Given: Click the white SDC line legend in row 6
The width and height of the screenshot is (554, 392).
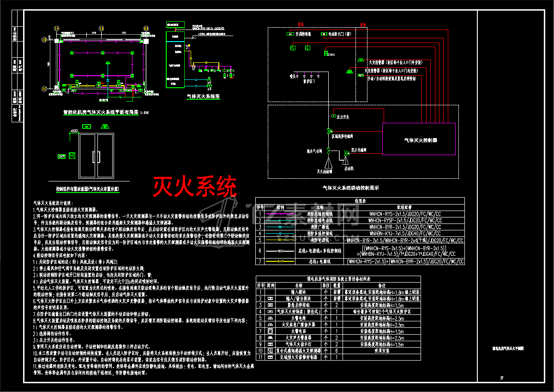Looking at the screenshot, I should pyautogui.click(x=281, y=251).
